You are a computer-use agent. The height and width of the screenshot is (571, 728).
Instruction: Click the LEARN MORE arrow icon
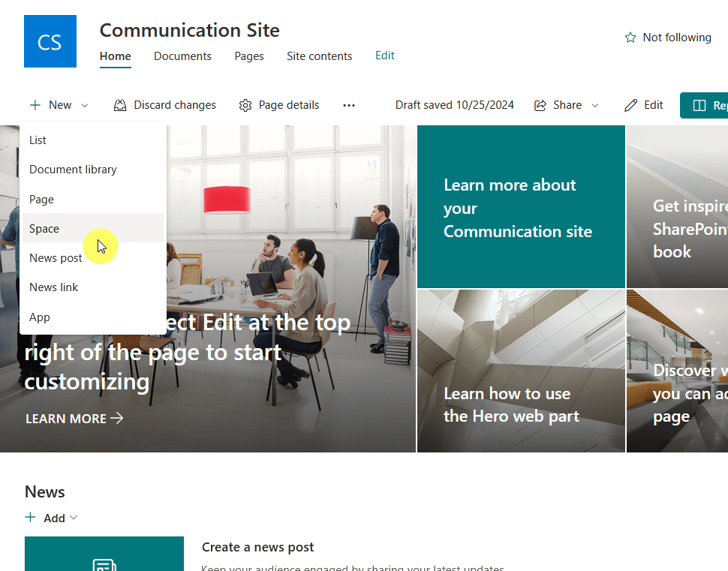tap(117, 418)
